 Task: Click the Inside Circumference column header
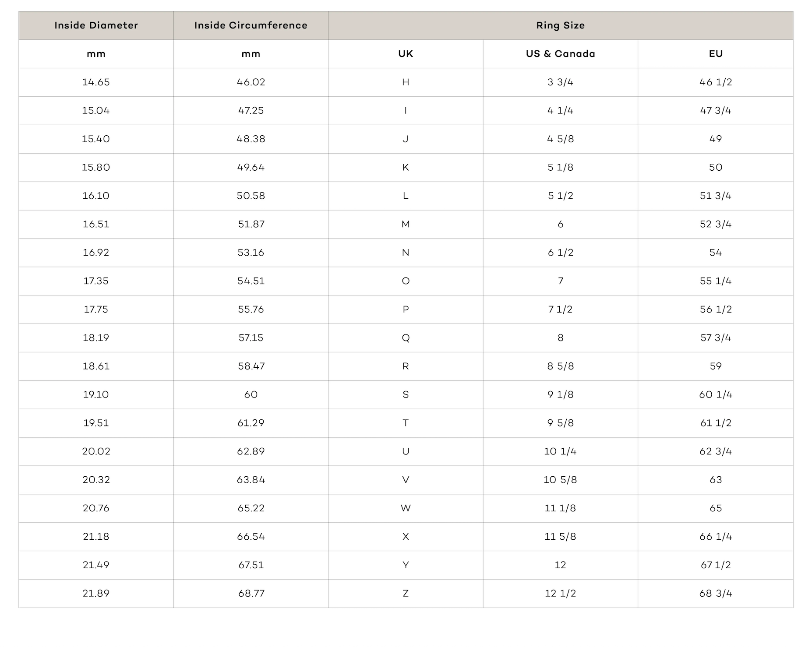tap(251, 25)
